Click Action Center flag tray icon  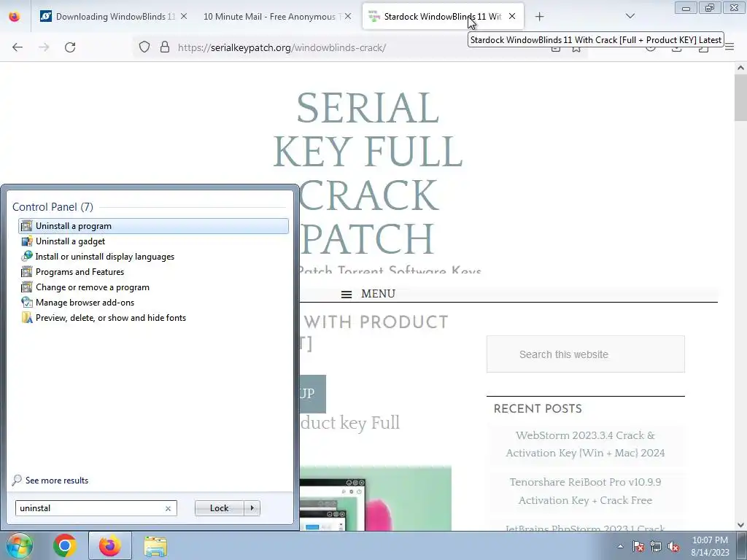(x=638, y=547)
